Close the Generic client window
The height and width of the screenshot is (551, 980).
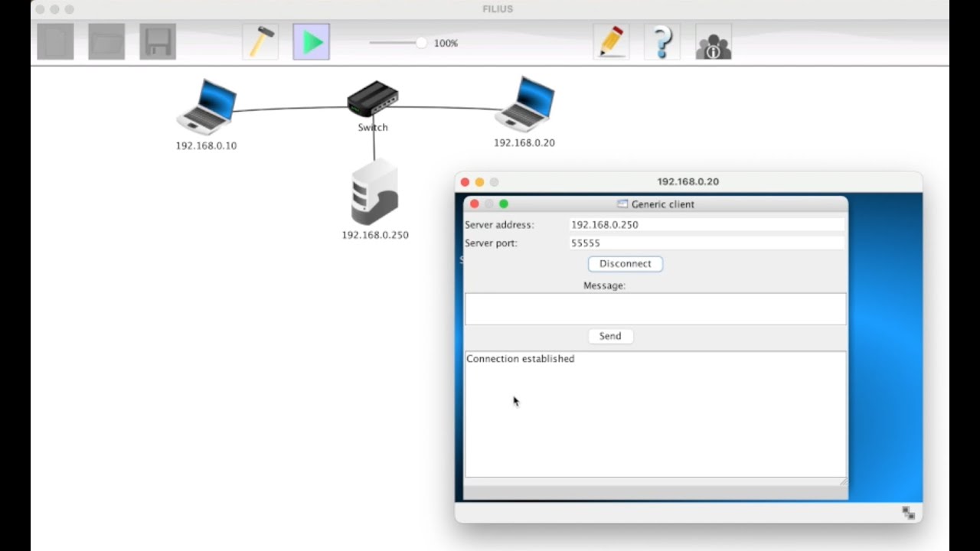point(474,204)
